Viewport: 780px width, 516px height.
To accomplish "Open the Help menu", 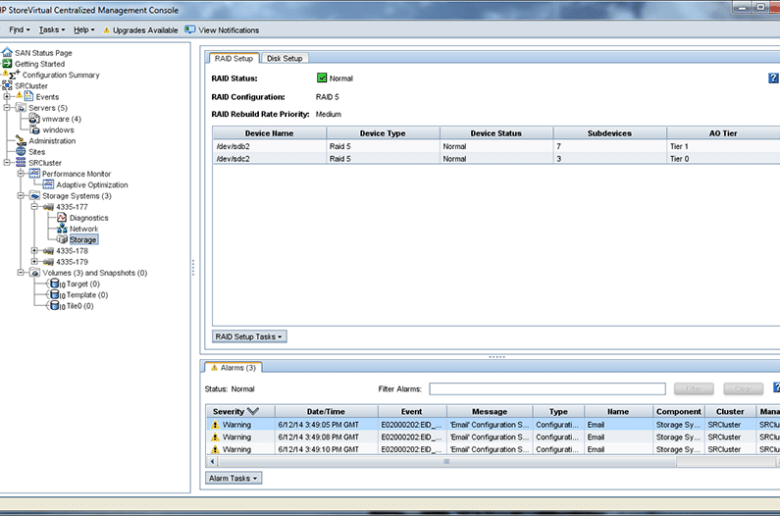I will [x=84, y=30].
